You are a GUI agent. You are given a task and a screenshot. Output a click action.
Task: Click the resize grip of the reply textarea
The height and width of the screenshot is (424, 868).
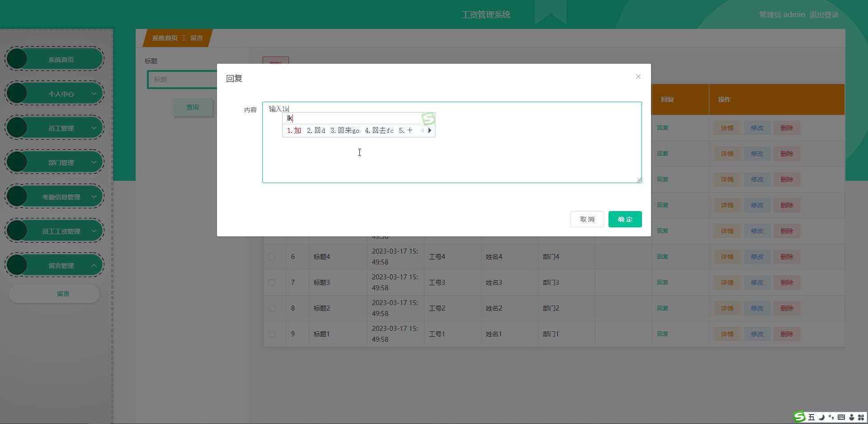click(639, 180)
